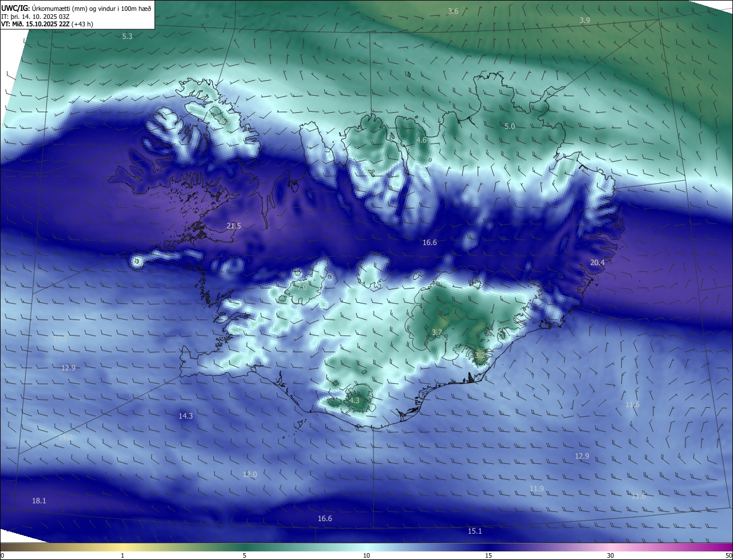Select the 3.9 value label
Viewport: 733px width, 560px height.
pyautogui.click(x=585, y=21)
